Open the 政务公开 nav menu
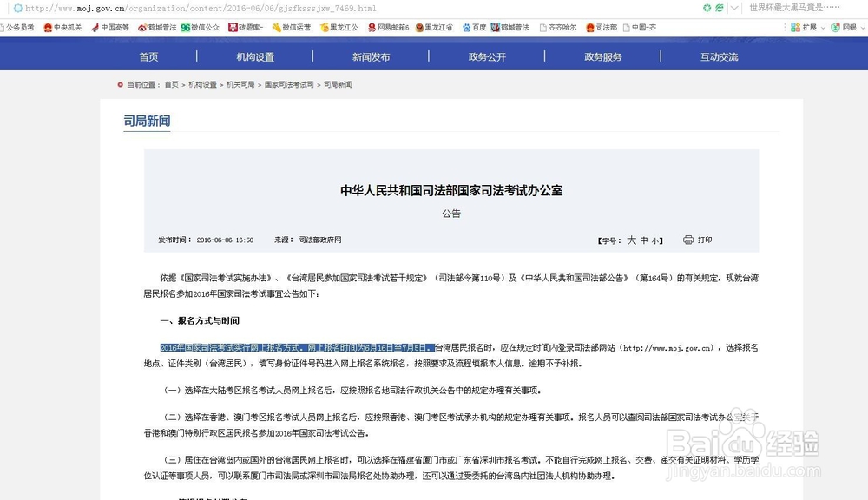The image size is (868, 500). click(x=487, y=56)
